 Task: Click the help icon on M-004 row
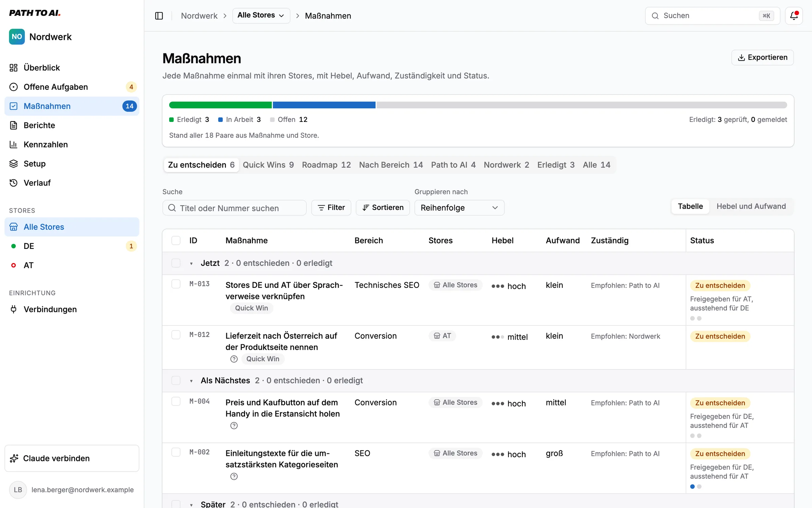234,426
